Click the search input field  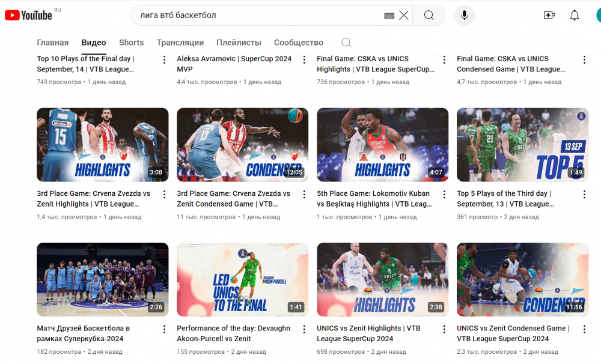(258, 16)
